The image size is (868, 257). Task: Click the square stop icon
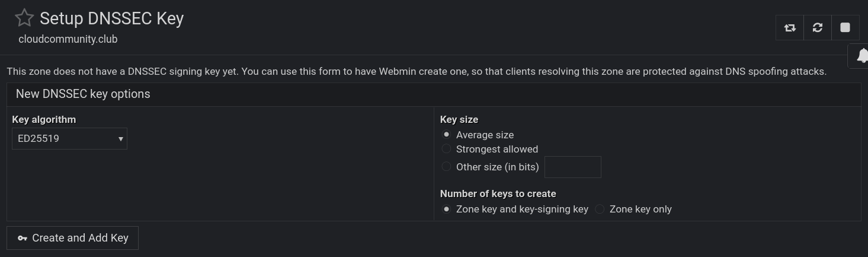click(x=845, y=28)
